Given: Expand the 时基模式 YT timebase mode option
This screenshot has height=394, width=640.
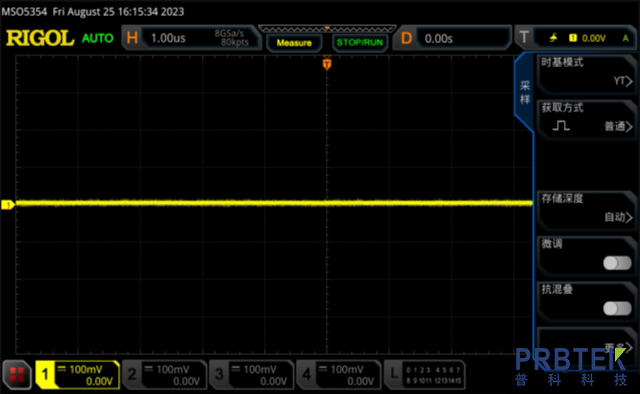Looking at the screenshot, I should point(587,74).
